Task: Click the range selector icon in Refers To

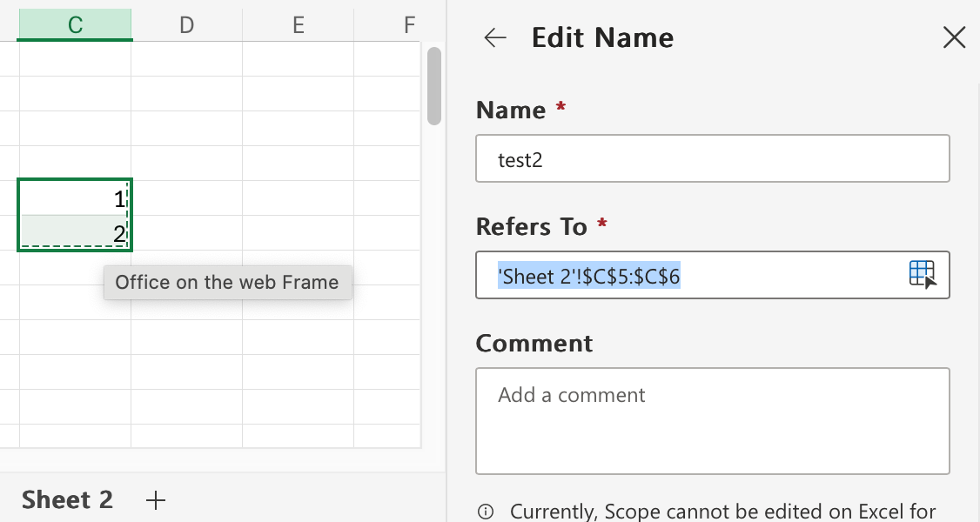Action: [x=922, y=274]
